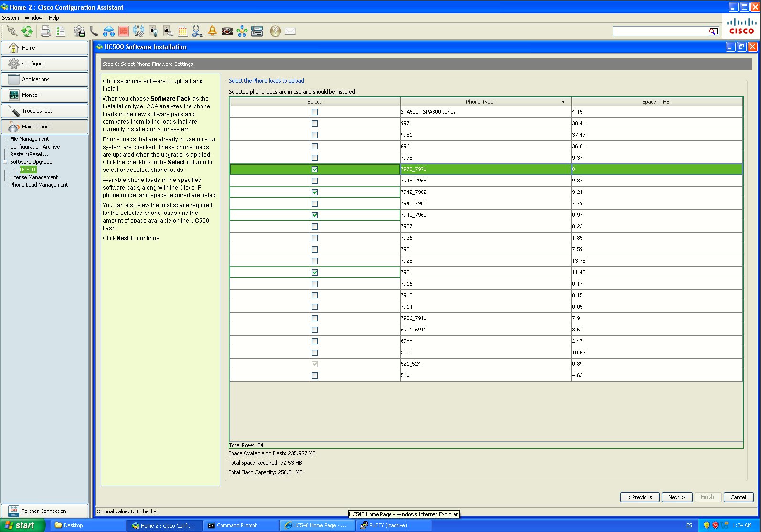
Task: Click the green Refresh arrows toolbar icon
Action: 27,32
